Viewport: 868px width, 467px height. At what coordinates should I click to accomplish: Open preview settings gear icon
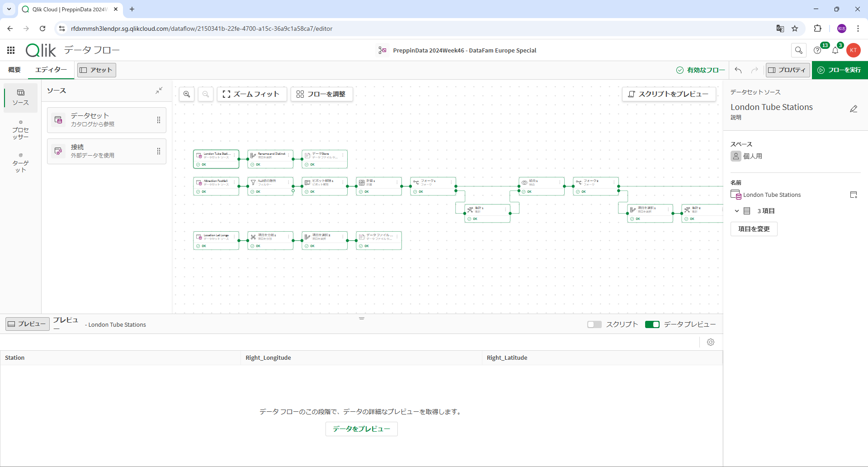711,342
